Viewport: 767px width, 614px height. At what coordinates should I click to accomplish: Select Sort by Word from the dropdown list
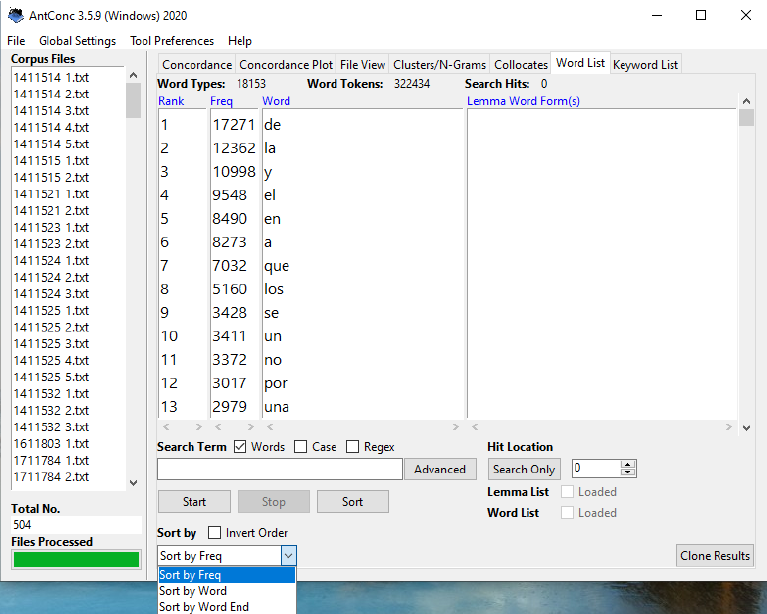click(193, 591)
